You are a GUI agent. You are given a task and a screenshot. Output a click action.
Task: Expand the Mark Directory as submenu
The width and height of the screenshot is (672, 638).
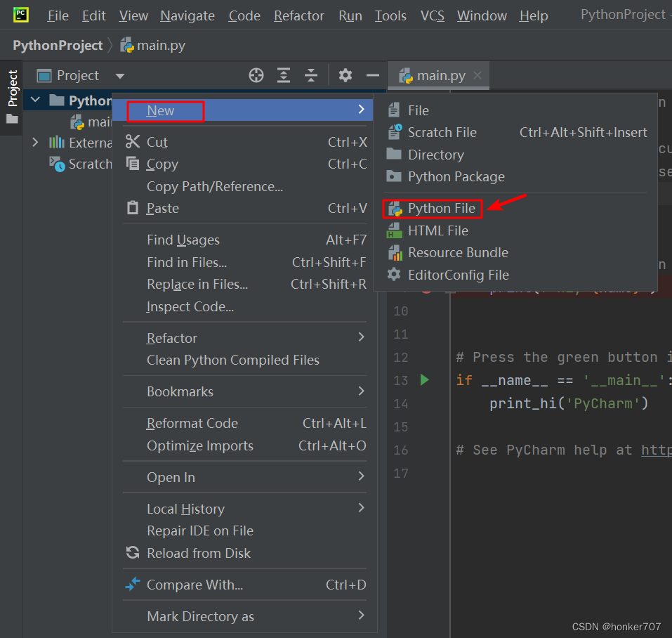[362, 616]
